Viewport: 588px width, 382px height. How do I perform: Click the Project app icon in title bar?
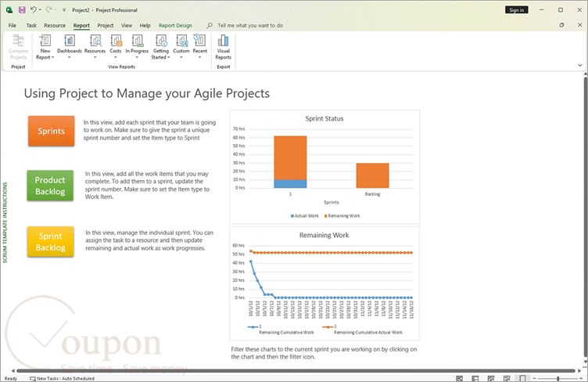[x=9, y=10]
